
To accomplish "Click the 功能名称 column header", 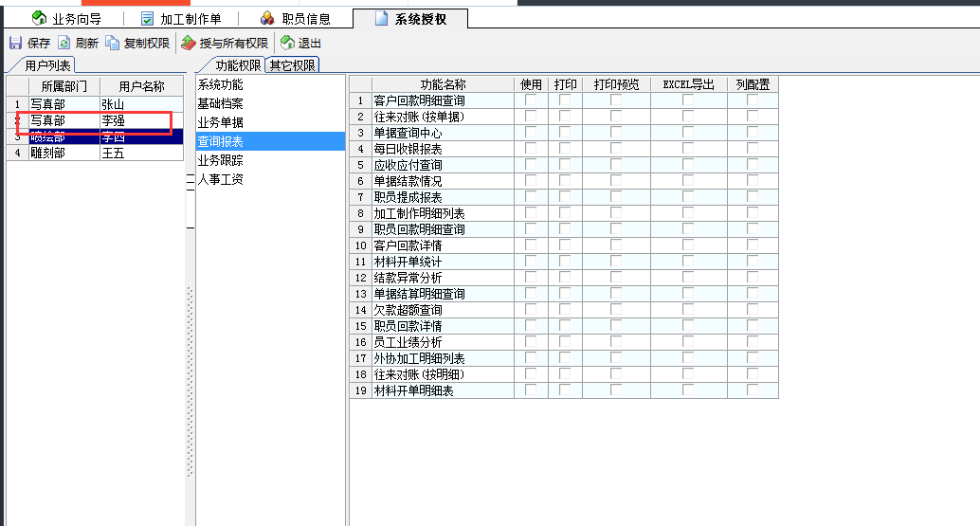I will [444, 84].
